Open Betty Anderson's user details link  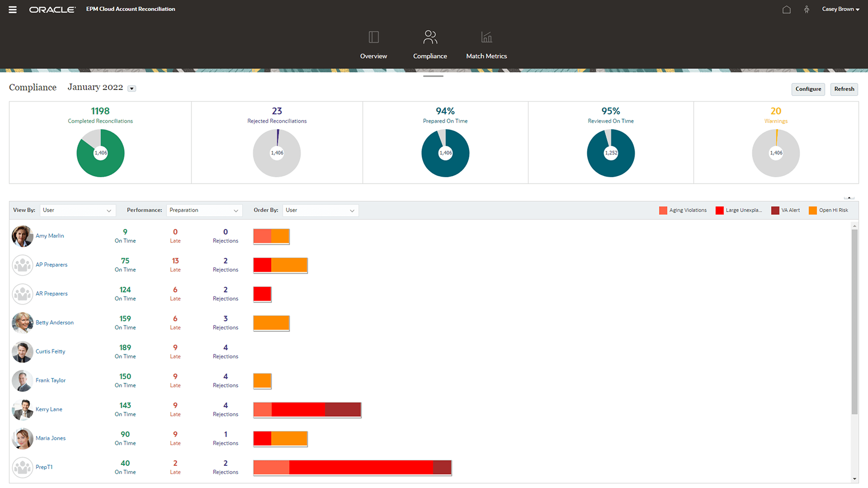(x=54, y=322)
